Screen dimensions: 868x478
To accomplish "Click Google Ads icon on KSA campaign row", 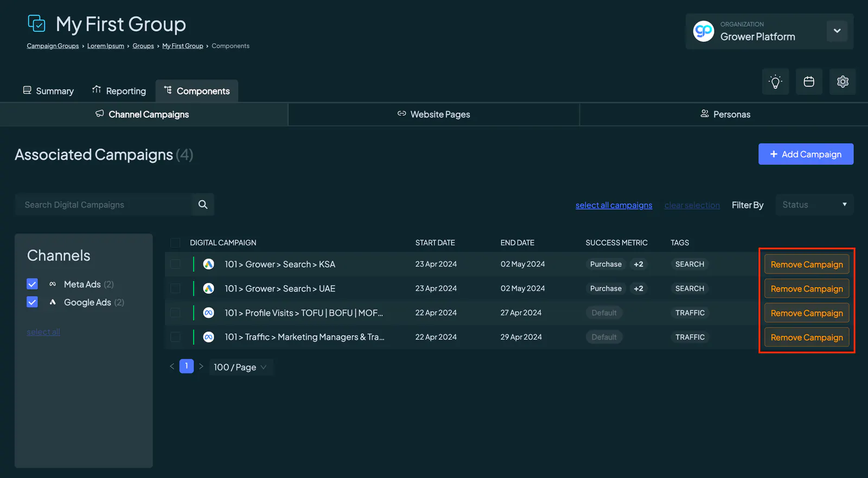I will [208, 264].
